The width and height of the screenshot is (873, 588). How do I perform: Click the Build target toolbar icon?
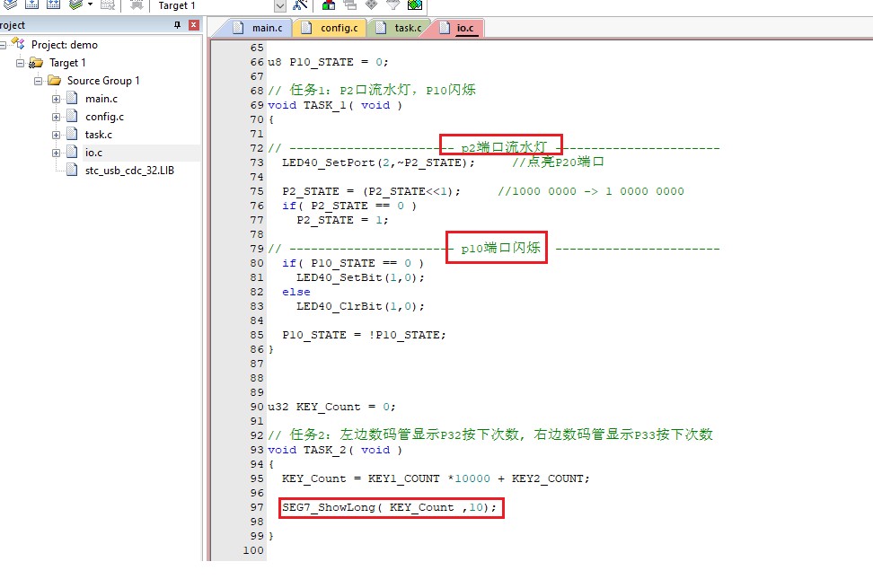pos(31,4)
